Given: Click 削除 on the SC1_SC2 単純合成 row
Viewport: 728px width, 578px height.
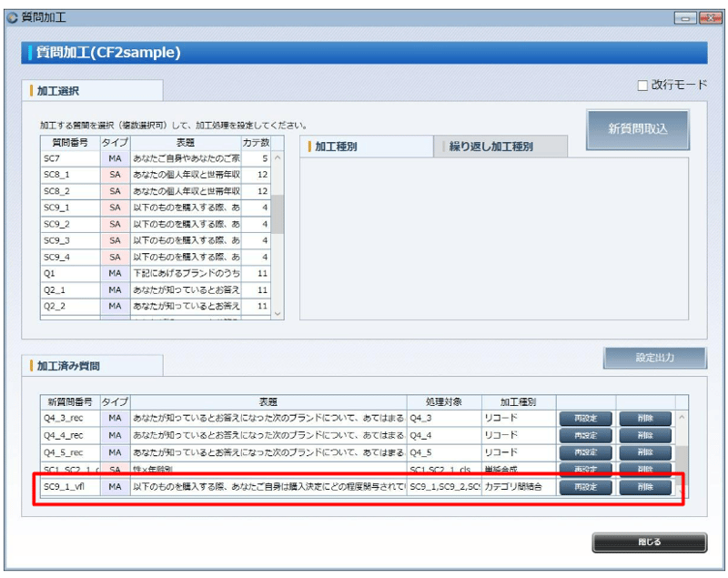Looking at the screenshot, I should (x=646, y=469).
